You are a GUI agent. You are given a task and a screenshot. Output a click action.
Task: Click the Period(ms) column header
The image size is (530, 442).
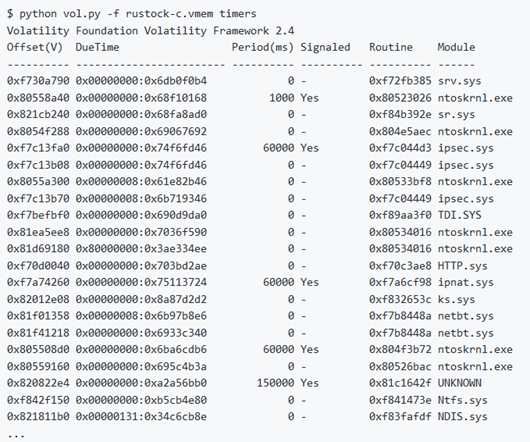263,48
